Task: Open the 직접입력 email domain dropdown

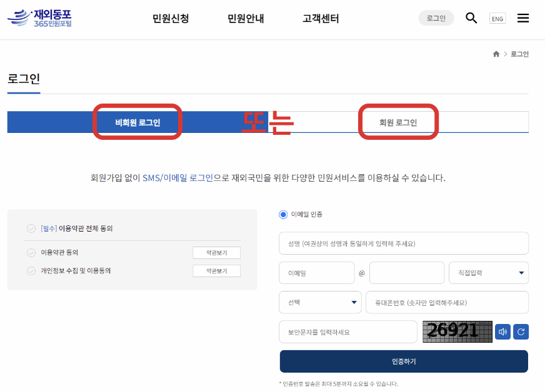Action: [488, 273]
